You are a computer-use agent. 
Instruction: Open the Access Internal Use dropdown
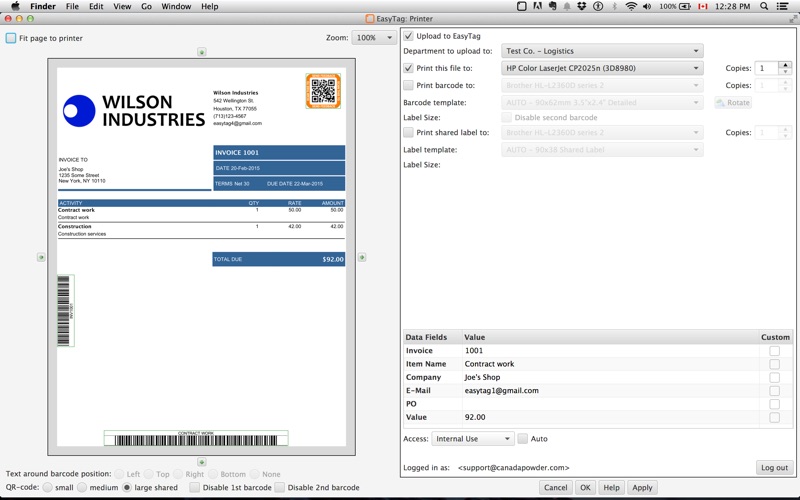pos(472,438)
